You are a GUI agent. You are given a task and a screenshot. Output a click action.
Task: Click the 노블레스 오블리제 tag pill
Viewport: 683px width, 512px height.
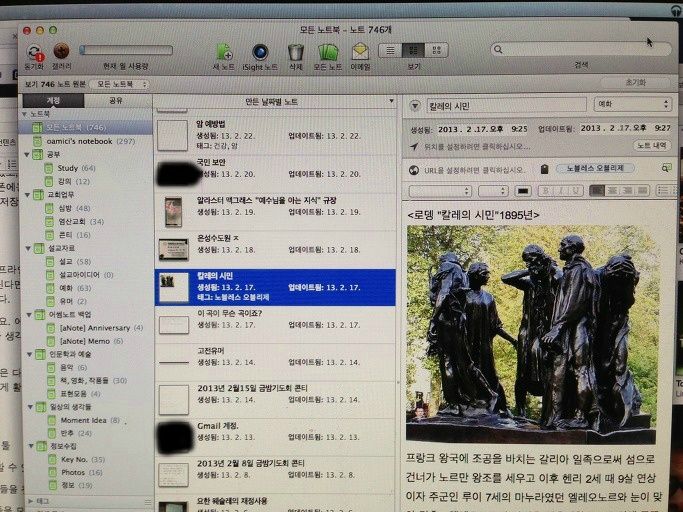pyautogui.click(x=595, y=168)
